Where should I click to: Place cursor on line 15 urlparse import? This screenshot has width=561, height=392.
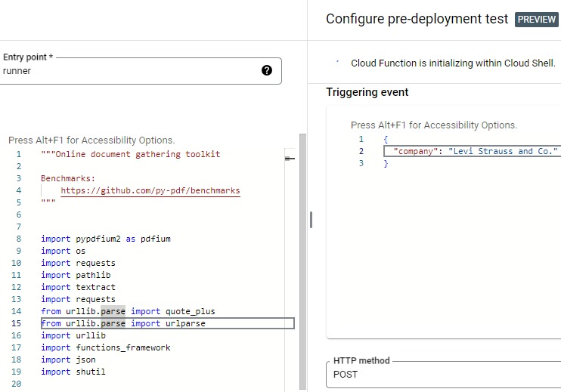tap(168, 323)
